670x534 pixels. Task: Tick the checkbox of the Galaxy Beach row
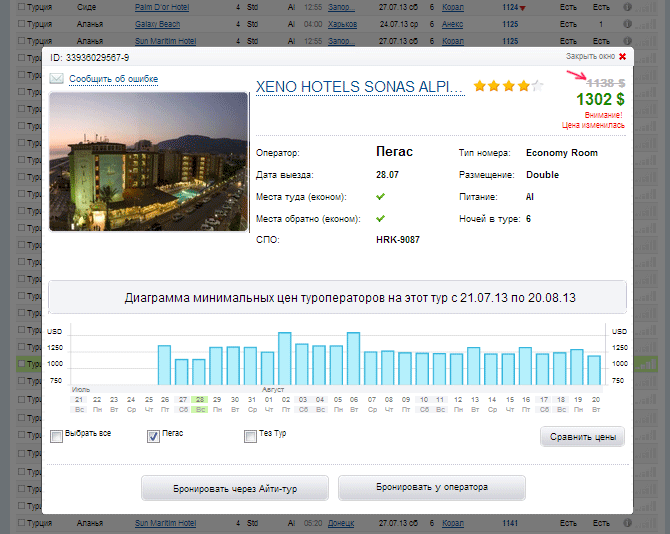pos(21,23)
